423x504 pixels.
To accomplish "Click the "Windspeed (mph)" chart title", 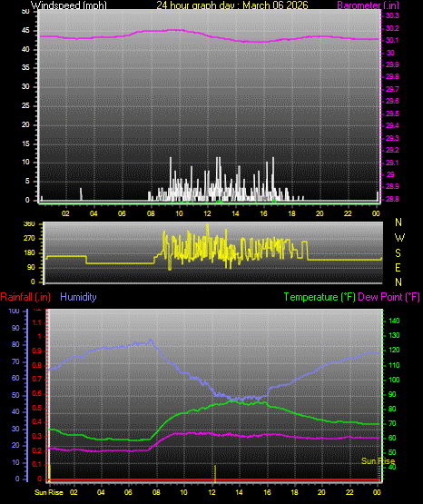I will (68, 5).
